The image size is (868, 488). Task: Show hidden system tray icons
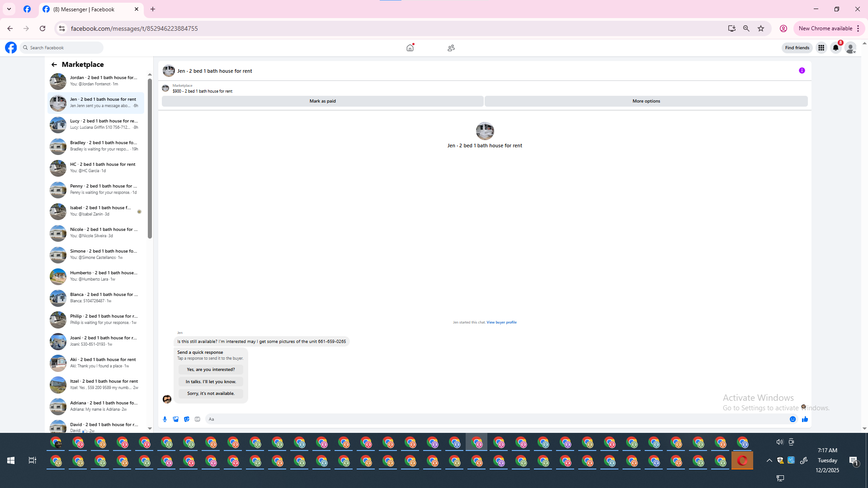click(769, 460)
